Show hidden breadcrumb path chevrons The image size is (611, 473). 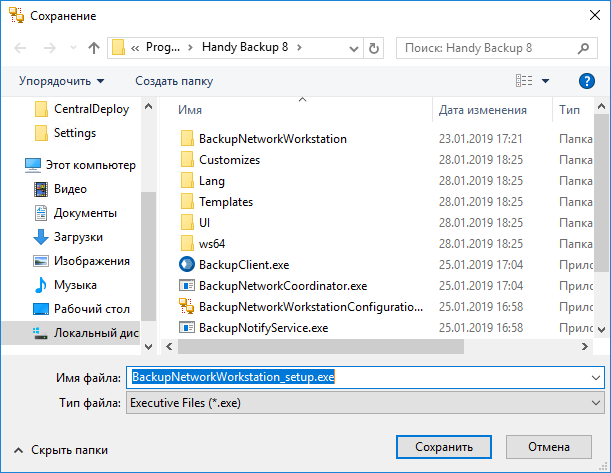pos(135,48)
